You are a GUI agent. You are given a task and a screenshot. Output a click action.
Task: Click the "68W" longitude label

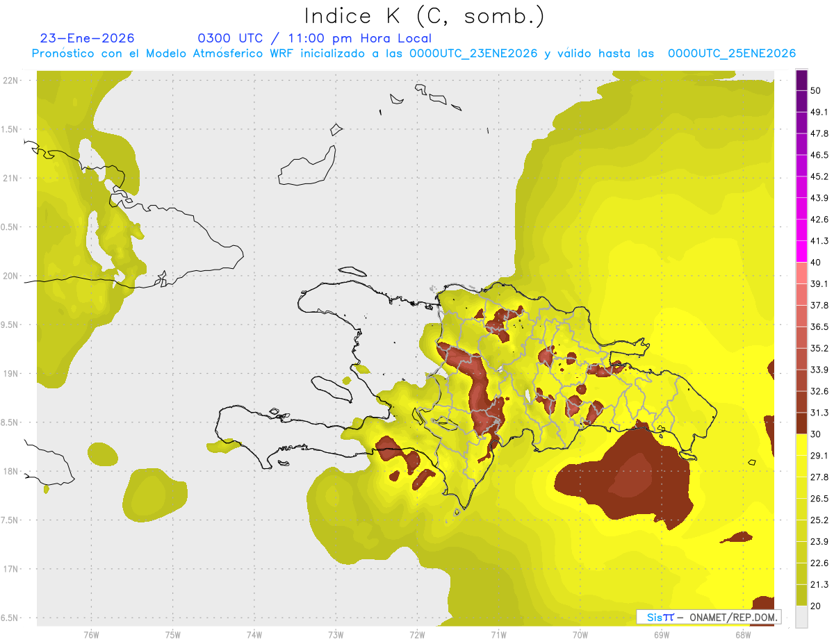point(743,634)
